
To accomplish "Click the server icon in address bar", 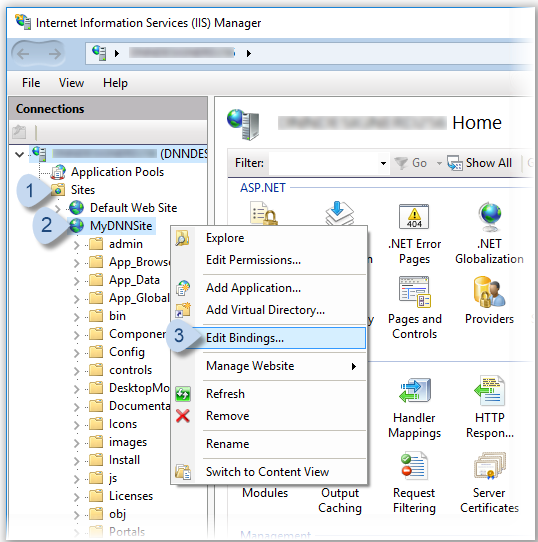I will click(99, 53).
